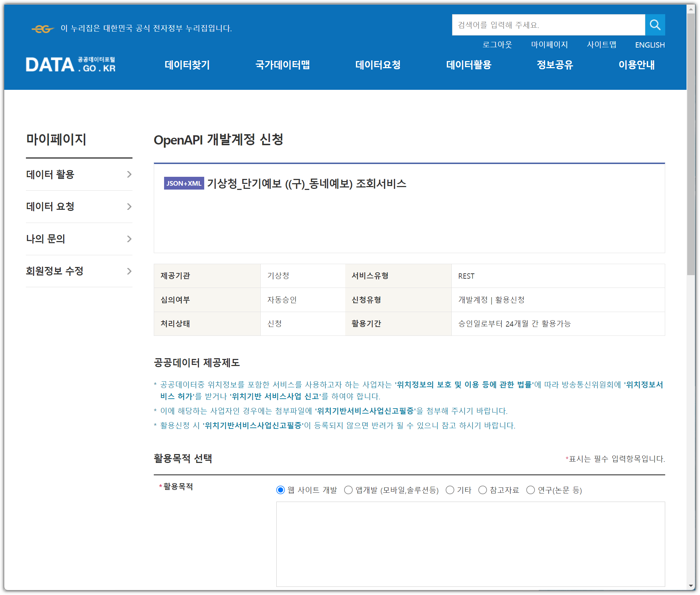Switch site language via ENGLISH link
The width and height of the screenshot is (700, 595).
click(x=650, y=45)
